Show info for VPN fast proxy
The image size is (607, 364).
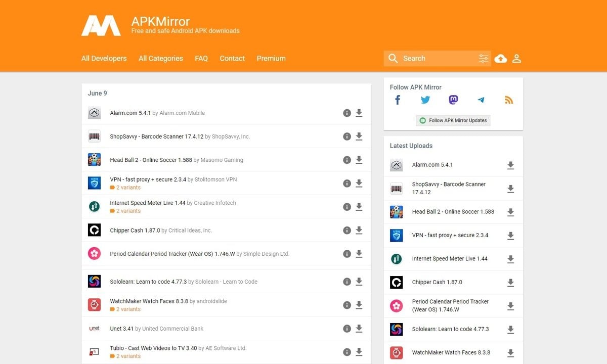coord(347,184)
